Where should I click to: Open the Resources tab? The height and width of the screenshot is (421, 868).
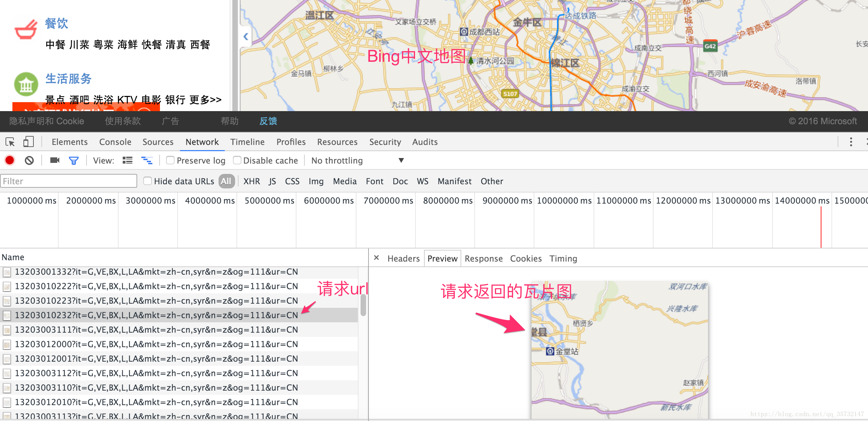tap(337, 142)
